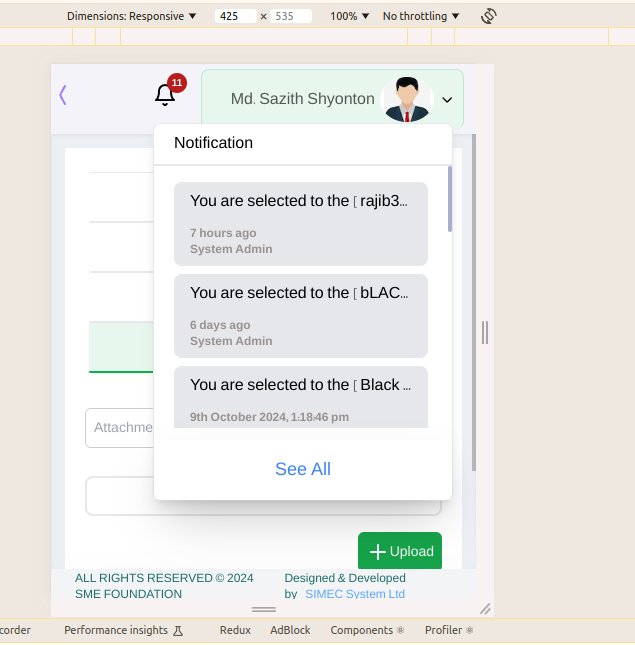Expand the user profile dropdown arrow
The image size is (635, 645).
point(447,100)
